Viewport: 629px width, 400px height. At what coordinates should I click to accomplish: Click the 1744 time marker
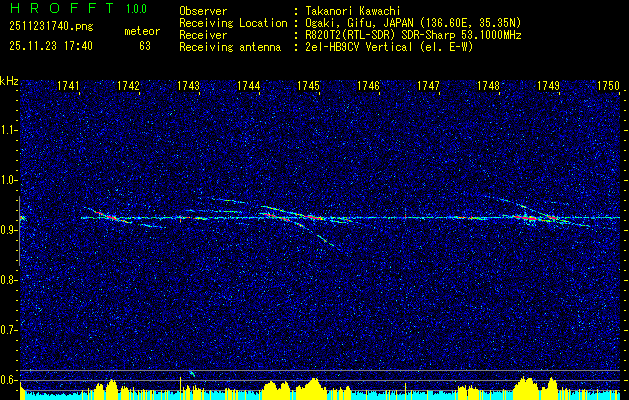click(x=249, y=85)
